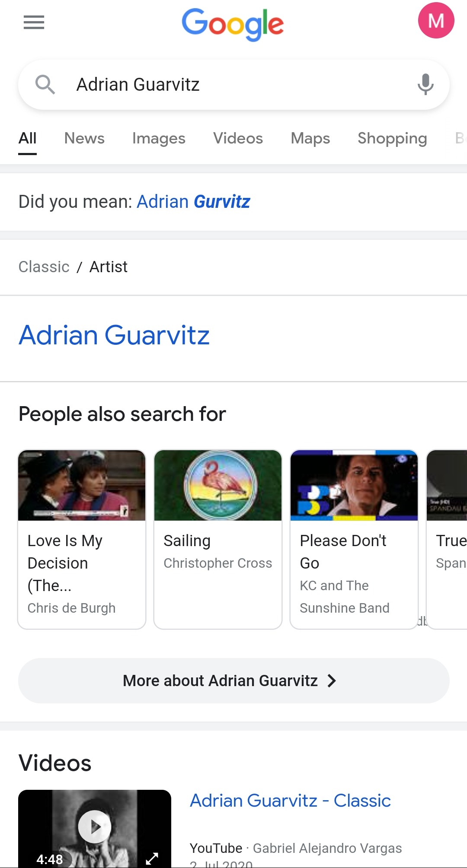467x868 pixels.
Task: Open the hamburger menu icon
Action: [x=34, y=22]
